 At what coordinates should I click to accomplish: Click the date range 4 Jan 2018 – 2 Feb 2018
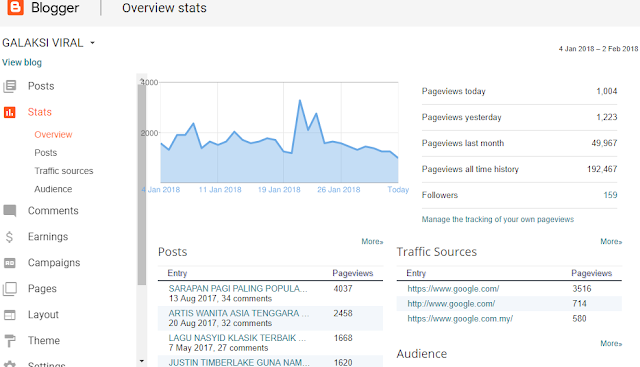598,49
